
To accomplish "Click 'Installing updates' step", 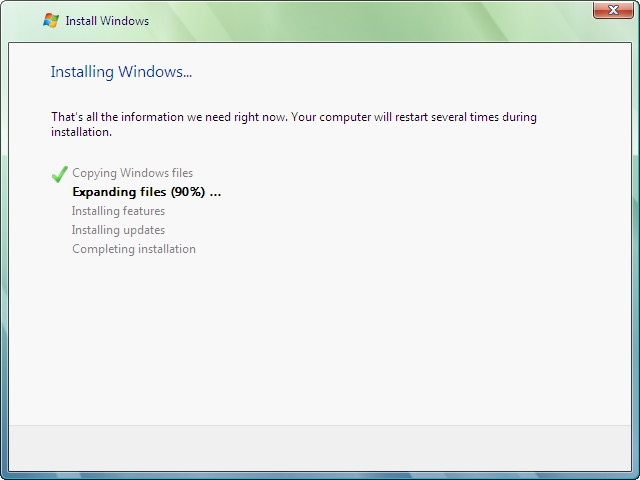I will [118, 230].
